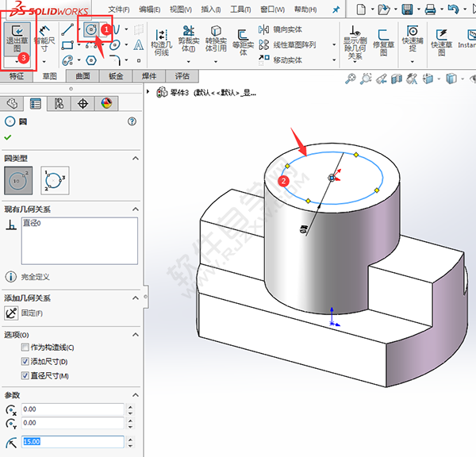The height and width of the screenshot is (457, 476).
Task: Click Move Entities (移动实体)
Action: 280,60
